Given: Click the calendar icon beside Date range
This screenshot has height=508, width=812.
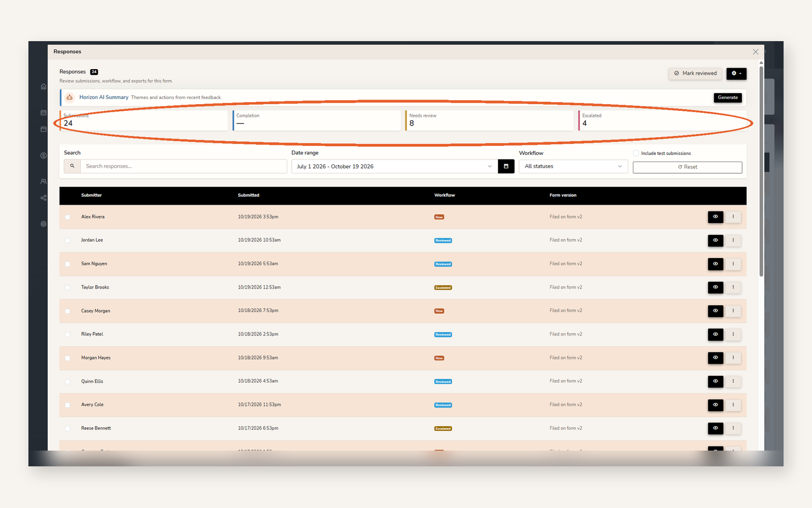Looking at the screenshot, I should pos(506,166).
